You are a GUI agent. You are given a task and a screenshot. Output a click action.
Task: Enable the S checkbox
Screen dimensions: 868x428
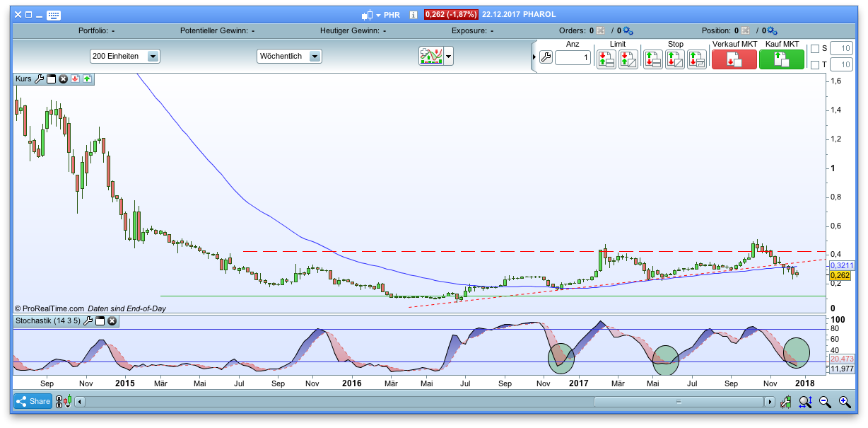815,49
